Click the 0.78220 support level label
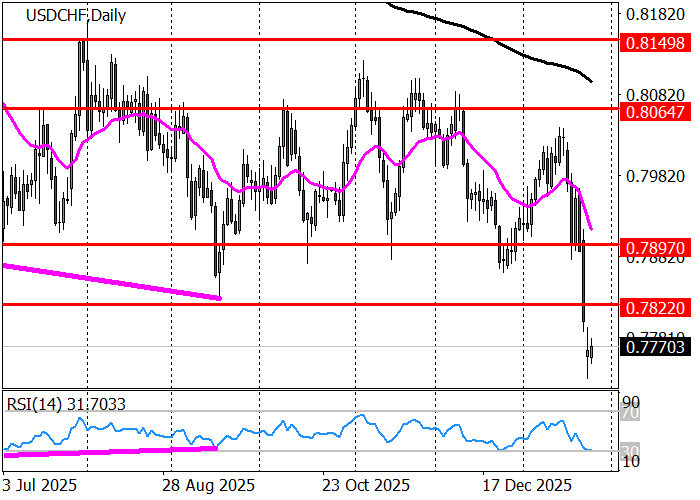This screenshot has width=700, height=500. (x=654, y=304)
